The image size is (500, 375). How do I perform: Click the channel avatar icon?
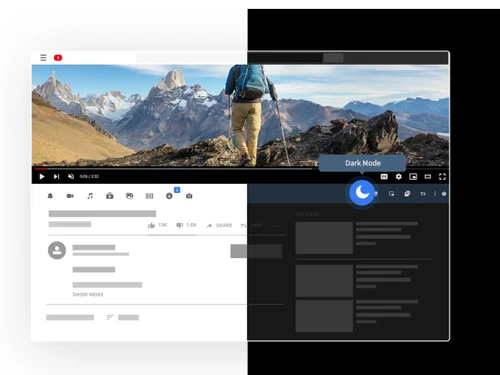tap(57, 250)
